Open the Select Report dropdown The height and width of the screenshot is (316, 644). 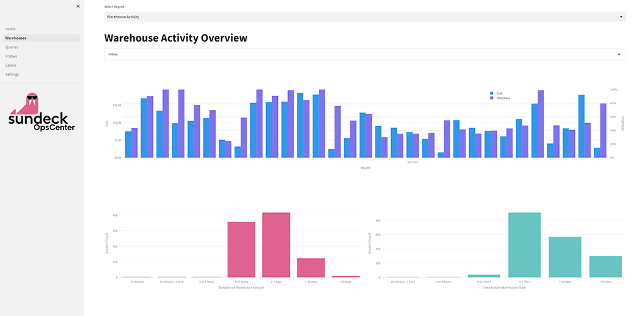[365, 17]
